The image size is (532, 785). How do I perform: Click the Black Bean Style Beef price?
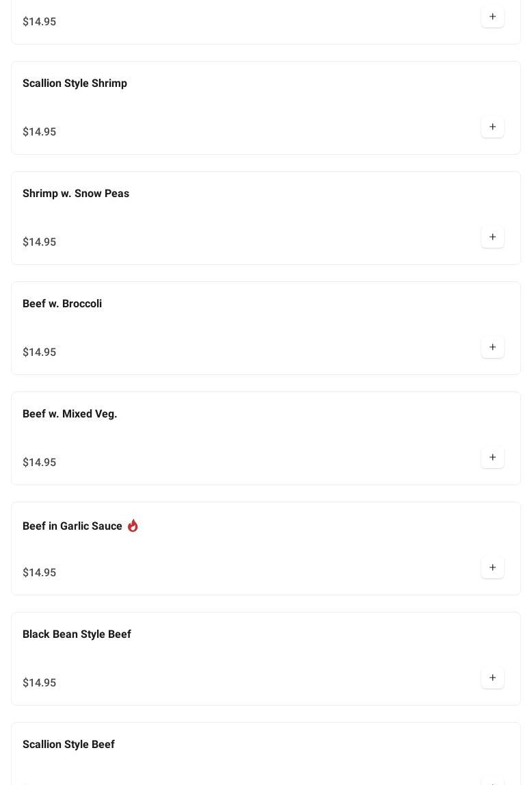[x=40, y=683]
